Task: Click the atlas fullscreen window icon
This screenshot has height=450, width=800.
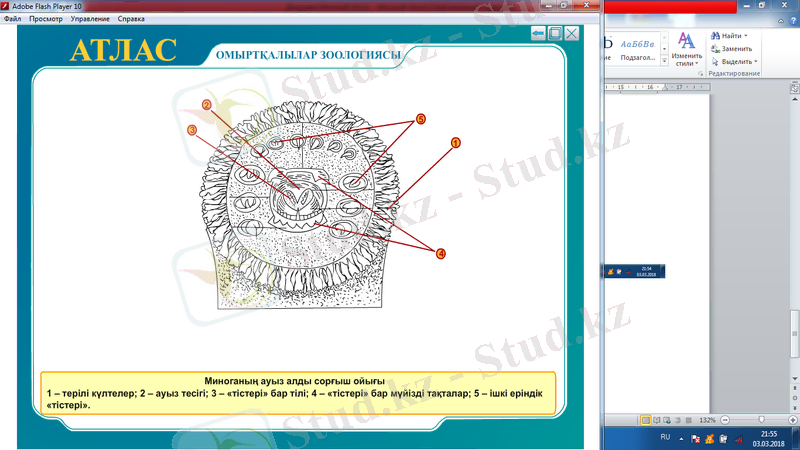Action: 555,33
